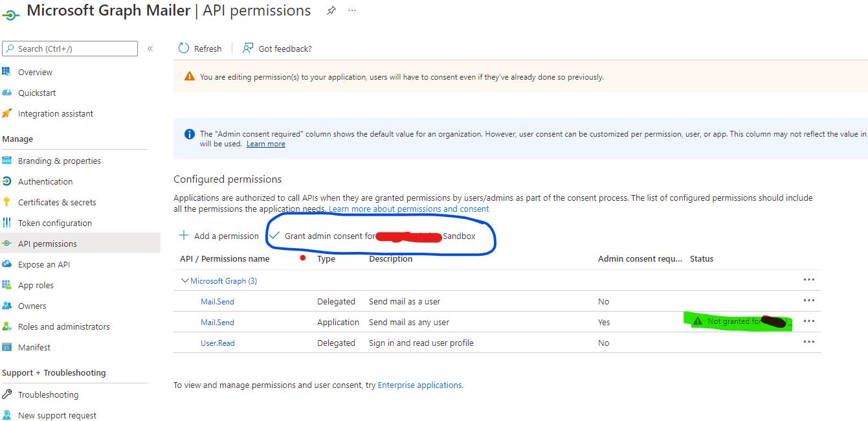This screenshot has height=421, width=868.
Task: Click the Status column header
Action: tap(702, 258)
